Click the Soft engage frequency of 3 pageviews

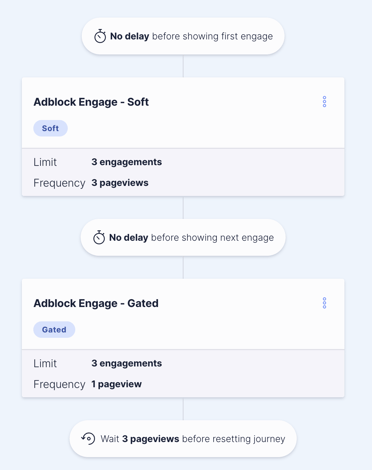(120, 183)
